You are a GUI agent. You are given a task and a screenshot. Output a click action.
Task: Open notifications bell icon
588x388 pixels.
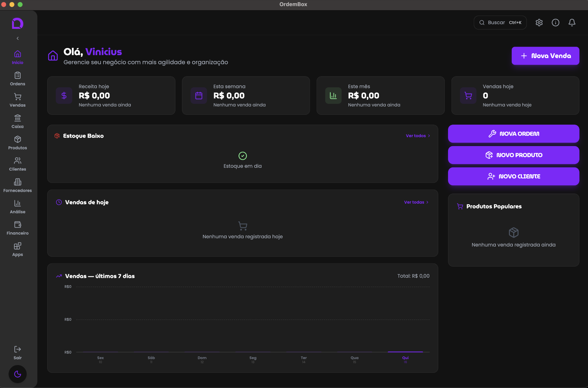tap(572, 23)
